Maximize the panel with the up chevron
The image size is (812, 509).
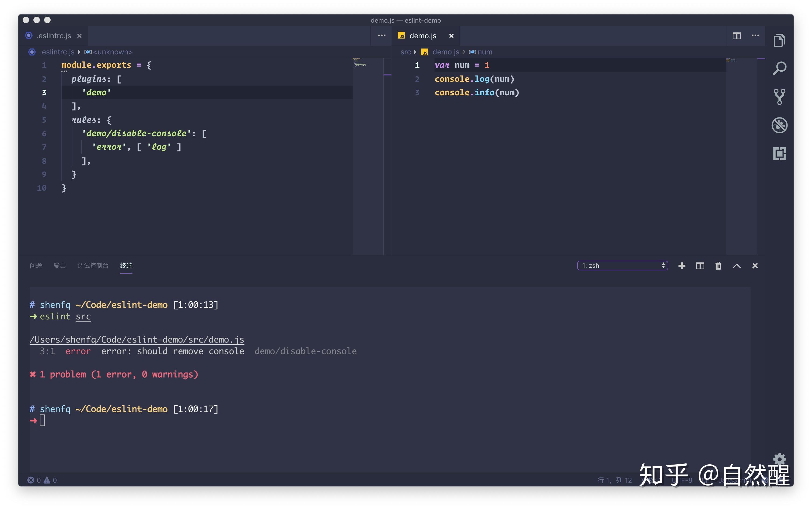click(736, 266)
